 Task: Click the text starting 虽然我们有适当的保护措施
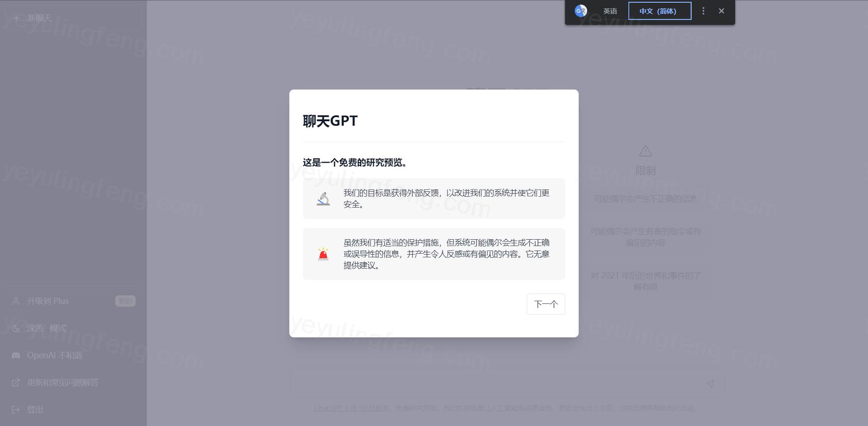point(446,254)
